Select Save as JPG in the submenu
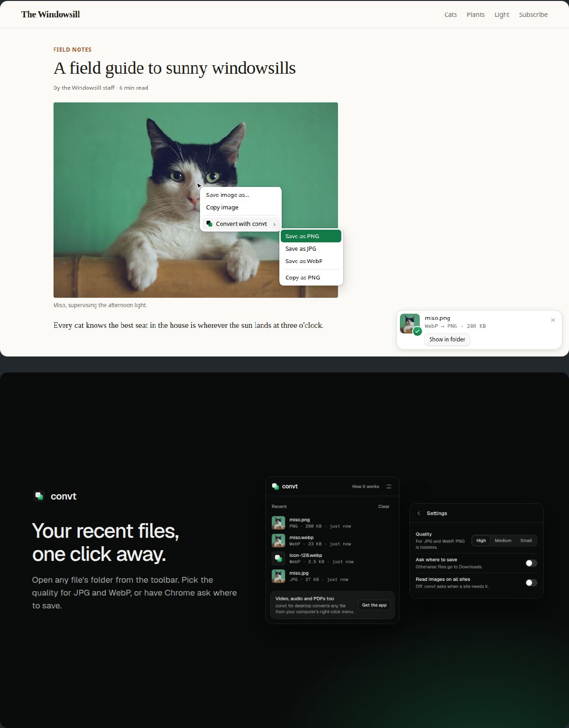This screenshot has height=728, width=569. point(311,249)
